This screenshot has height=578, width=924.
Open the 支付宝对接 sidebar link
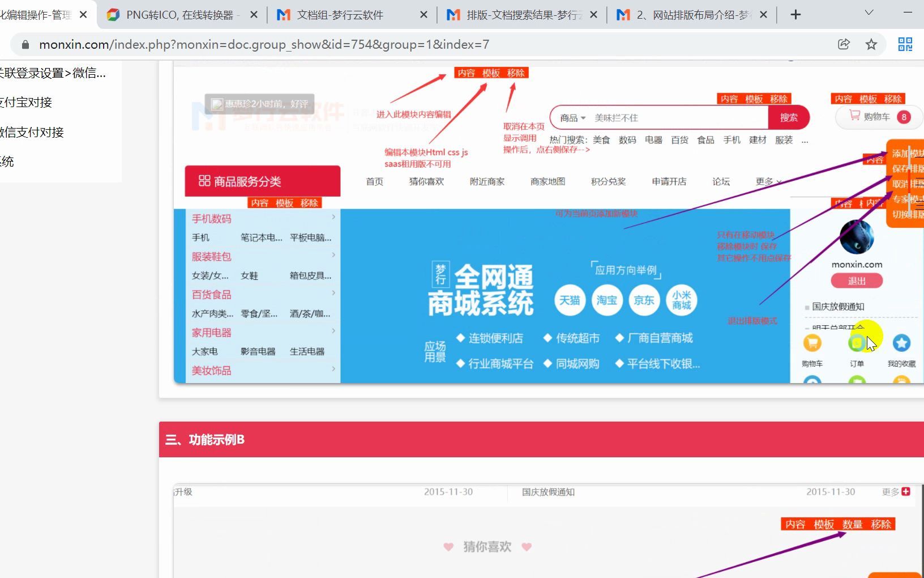pos(26,102)
